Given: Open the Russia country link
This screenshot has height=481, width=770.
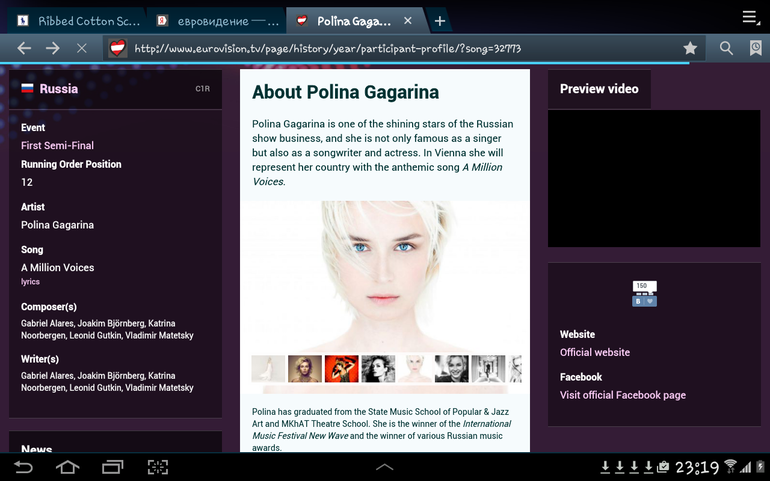Looking at the screenshot, I should coord(58,88).
